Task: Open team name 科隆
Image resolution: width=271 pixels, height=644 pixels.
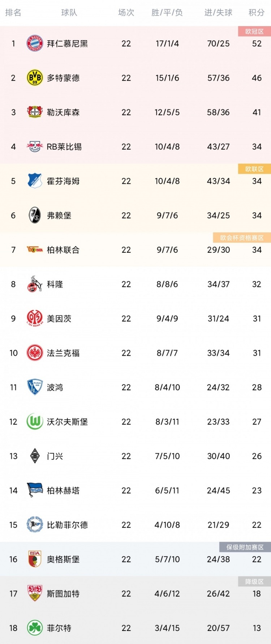Action: tap(55, 284)
